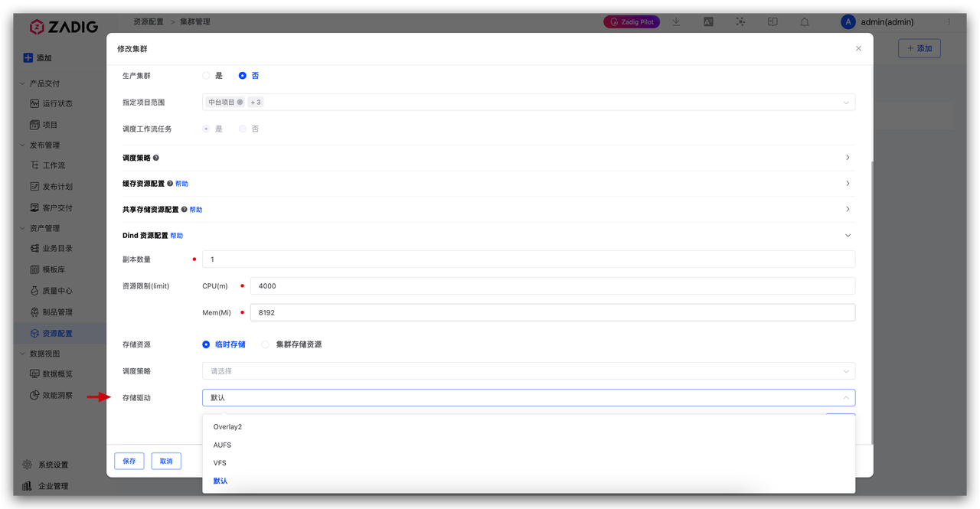
Task: Click the 取消 button
Action: (166, 462)
